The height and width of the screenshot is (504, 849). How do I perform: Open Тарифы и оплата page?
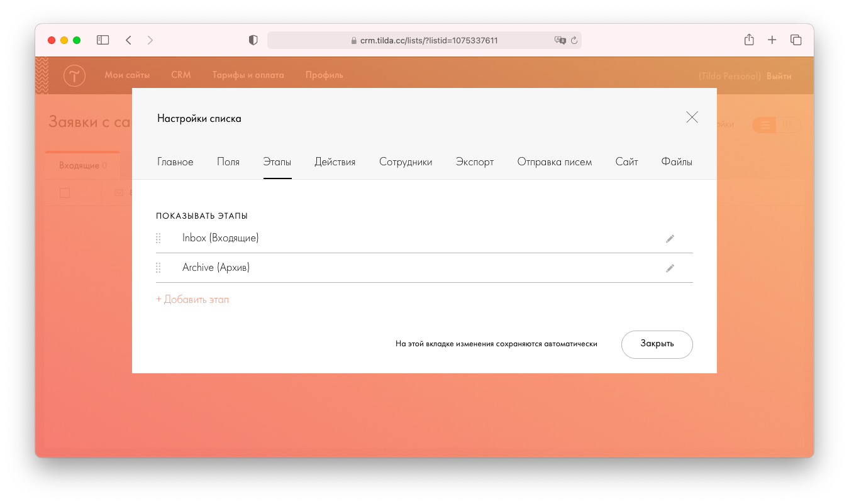tap(248, 75)
